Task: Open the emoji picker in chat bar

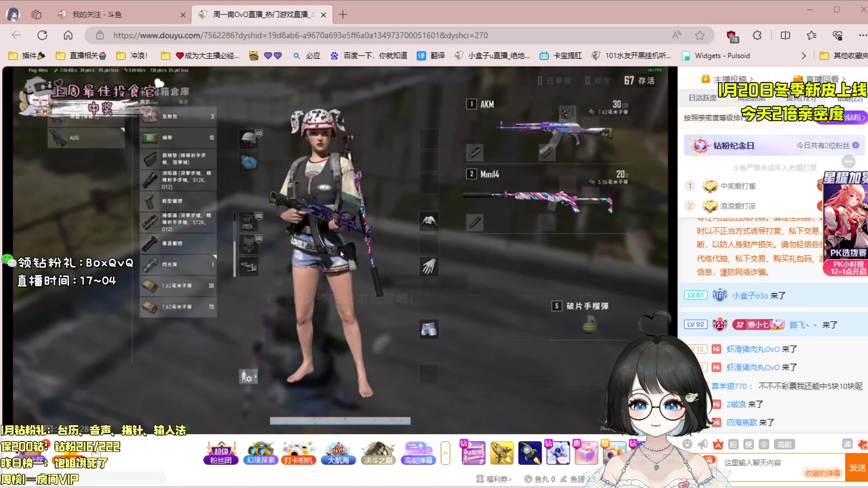Action: pos(688,444)
